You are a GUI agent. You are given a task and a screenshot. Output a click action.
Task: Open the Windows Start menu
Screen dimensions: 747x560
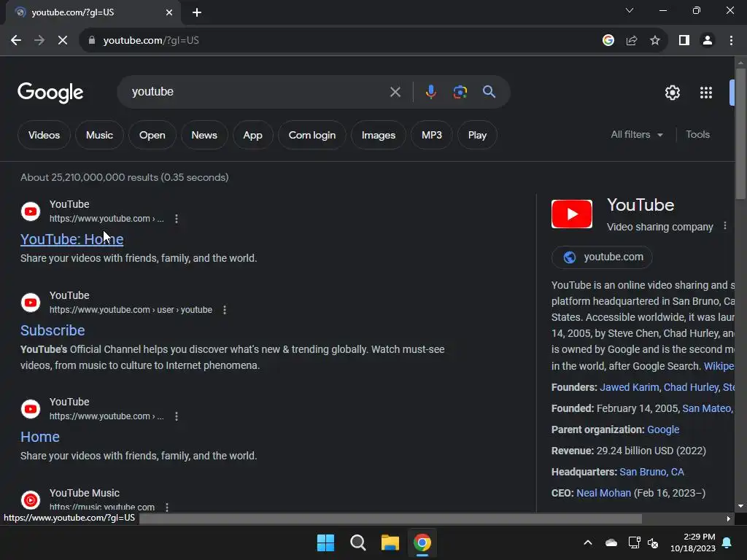coord(326,542)
